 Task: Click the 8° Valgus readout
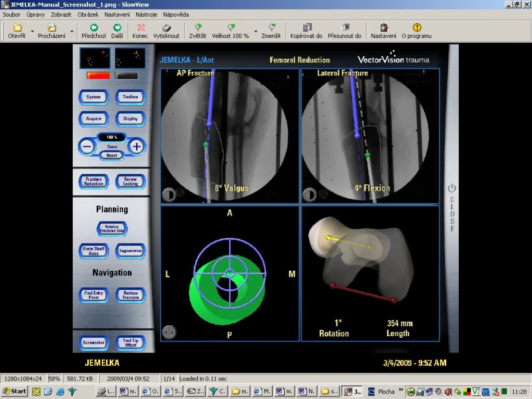[x=232, y=189]
